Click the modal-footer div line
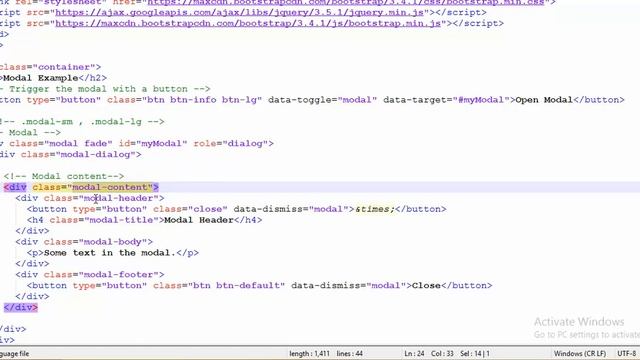 (90, 275)
